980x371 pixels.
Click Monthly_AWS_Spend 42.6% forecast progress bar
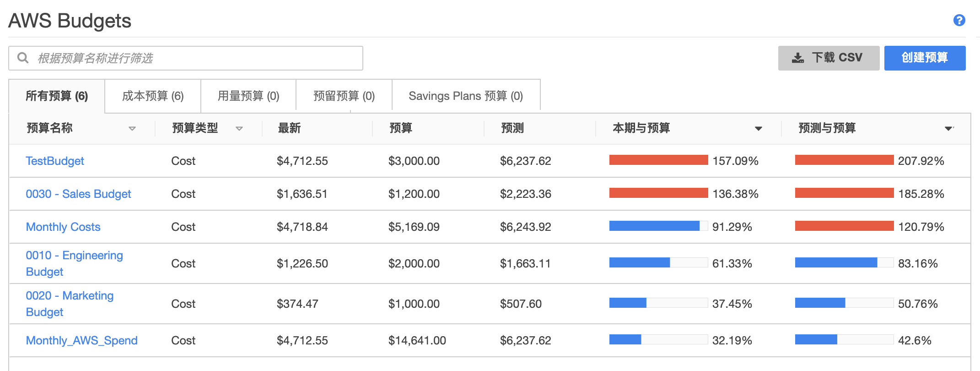point(844,339)
